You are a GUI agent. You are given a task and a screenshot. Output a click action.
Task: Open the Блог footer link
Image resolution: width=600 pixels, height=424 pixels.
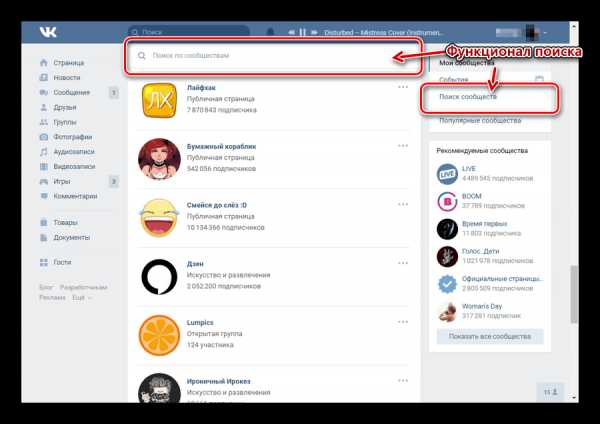(46, 287)
